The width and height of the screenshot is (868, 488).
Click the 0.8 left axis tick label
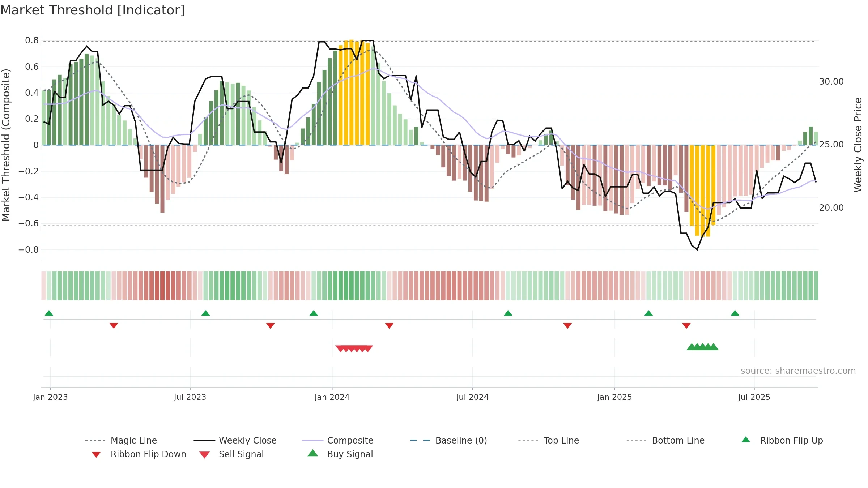pos(32,40)
